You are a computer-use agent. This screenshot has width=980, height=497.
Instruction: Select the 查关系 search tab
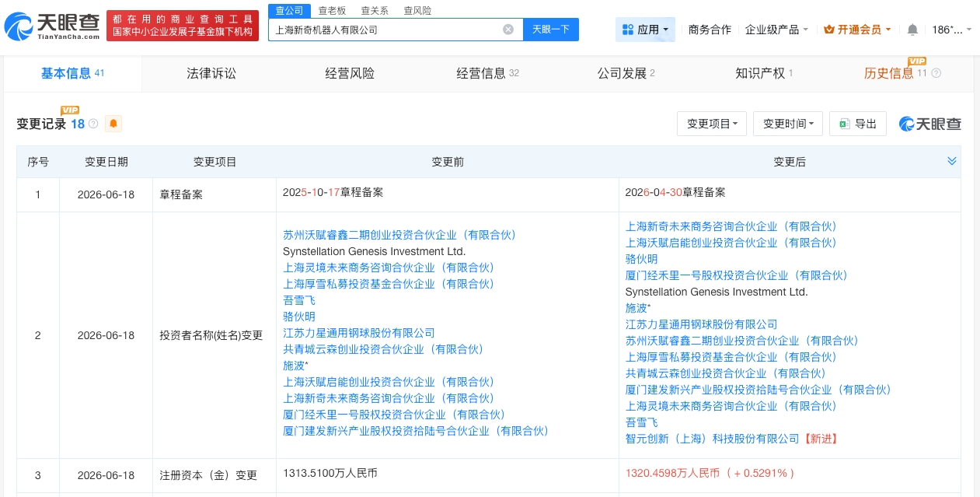pyautogui.click(x=375, y=10)
